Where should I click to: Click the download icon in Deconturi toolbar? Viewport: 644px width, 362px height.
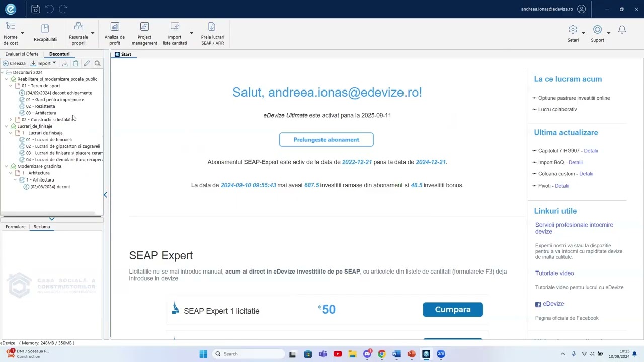[65, 63]
